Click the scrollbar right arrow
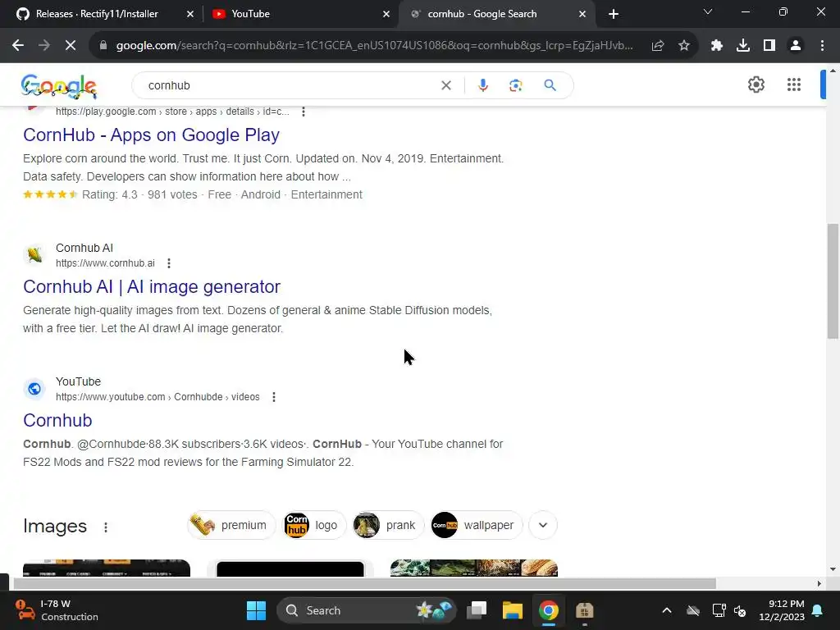The width and height of the screenshot is (840, 630). click(819, 583)
